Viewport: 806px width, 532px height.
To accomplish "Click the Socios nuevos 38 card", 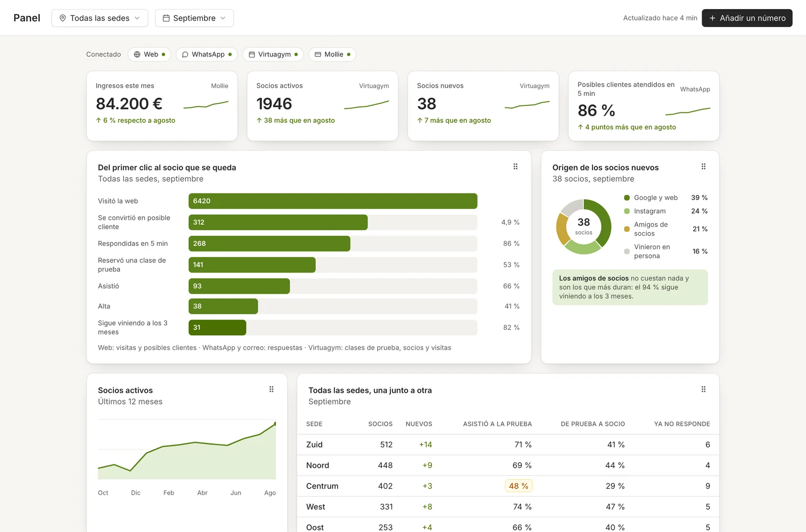I will (x=483, y=106).
